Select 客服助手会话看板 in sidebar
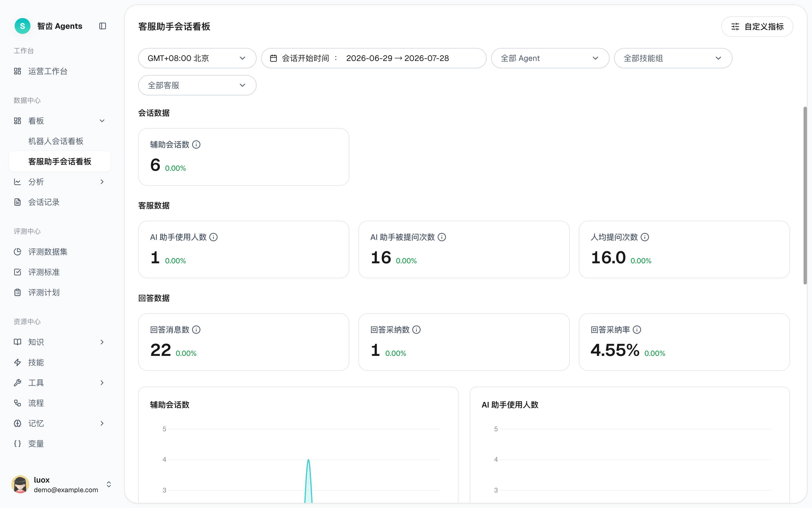Screen dimensions: 812x508 point(60,162)
